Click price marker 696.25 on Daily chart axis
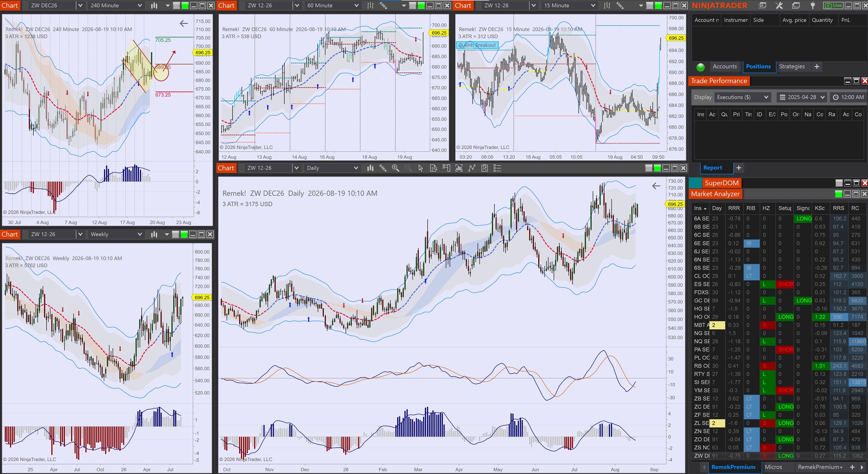The width and height of the screenshot is (868, 474). point(675,204)
